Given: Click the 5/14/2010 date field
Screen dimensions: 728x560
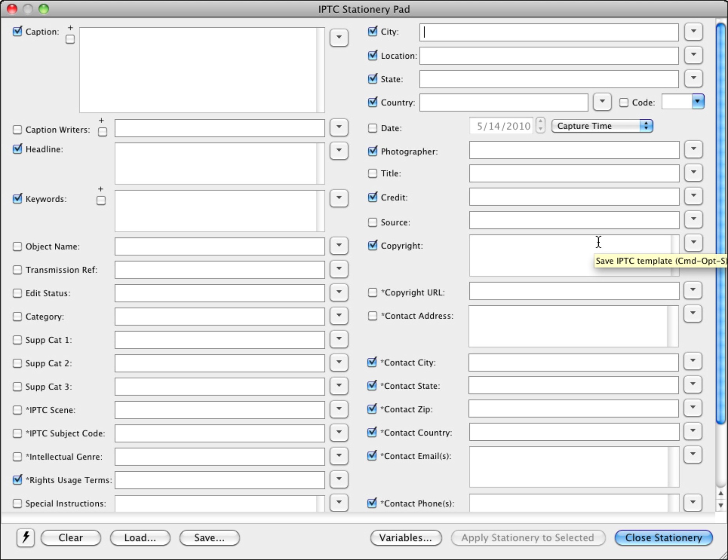Looking at the screenshot, I should [x=501, y=126].
